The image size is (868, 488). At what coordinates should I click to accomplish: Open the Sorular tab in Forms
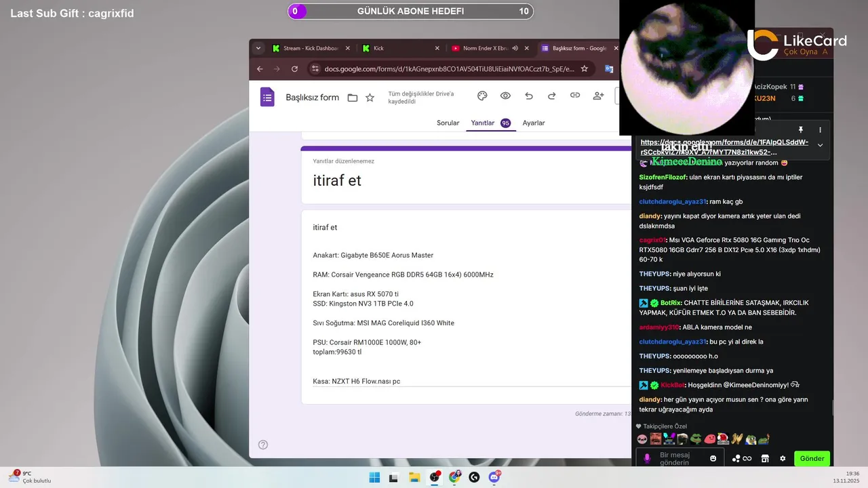pos(448,123)
